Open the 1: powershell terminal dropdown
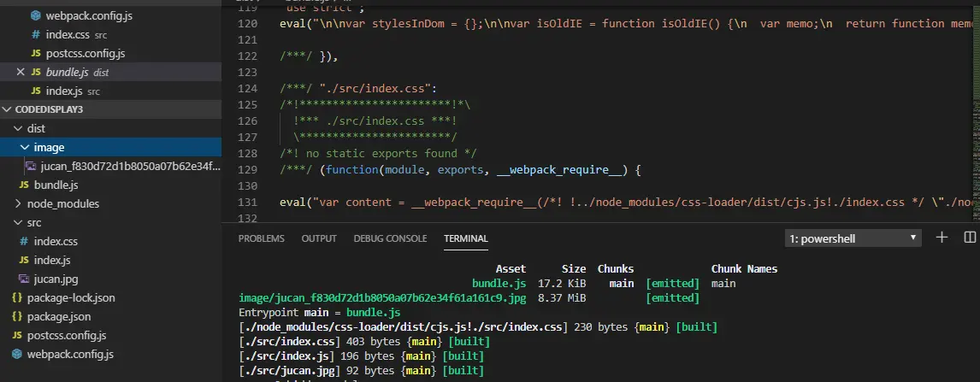 (x=853, y=238)
